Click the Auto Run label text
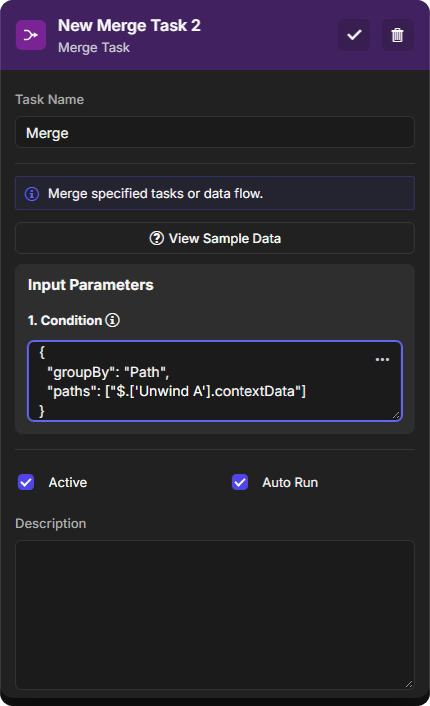The height and width of the screenshot is (706, 430). tap(290, 483)
